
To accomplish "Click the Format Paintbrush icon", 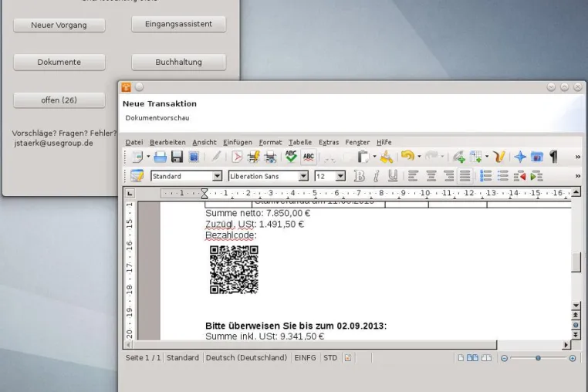I will click(x=387, y=157).
